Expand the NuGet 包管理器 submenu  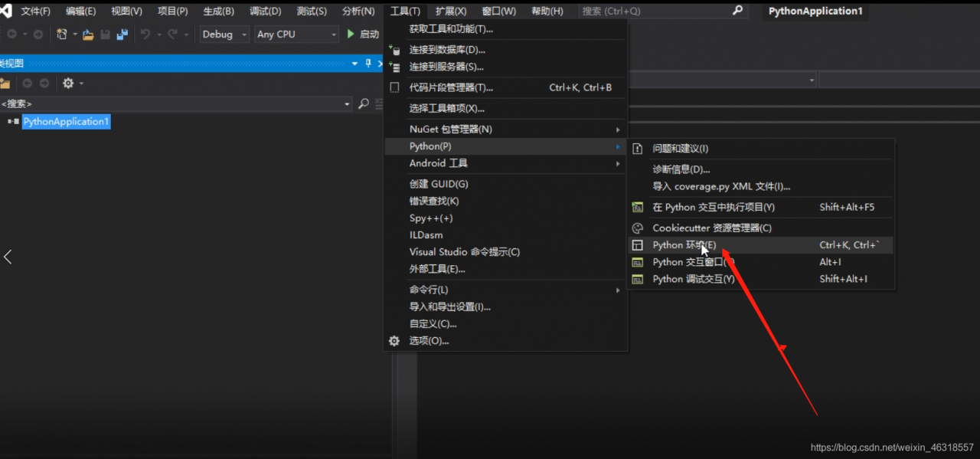(x=451, y=129)
